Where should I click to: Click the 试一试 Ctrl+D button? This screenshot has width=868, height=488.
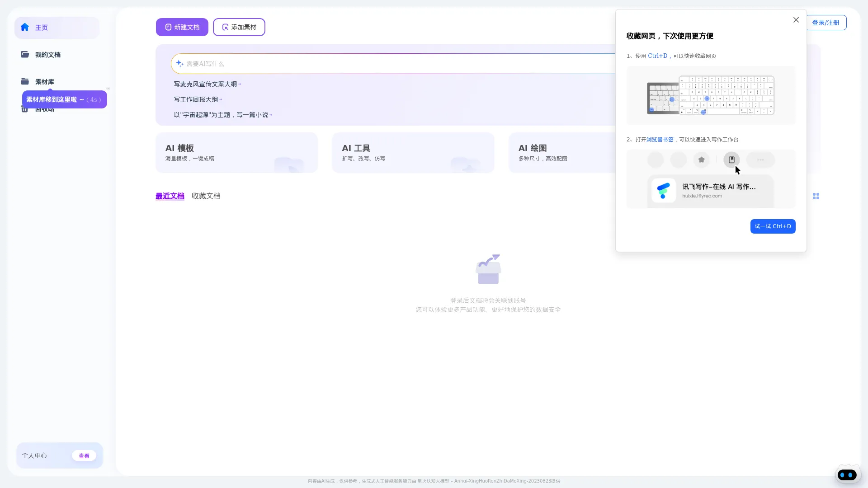click(x=773, y=226)
